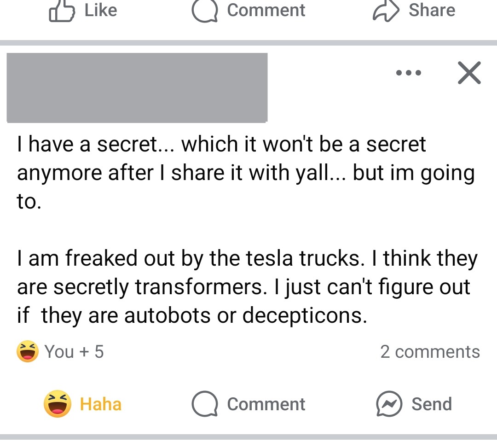Tap the comment bubble icon beside Haha

coord(204,404)
